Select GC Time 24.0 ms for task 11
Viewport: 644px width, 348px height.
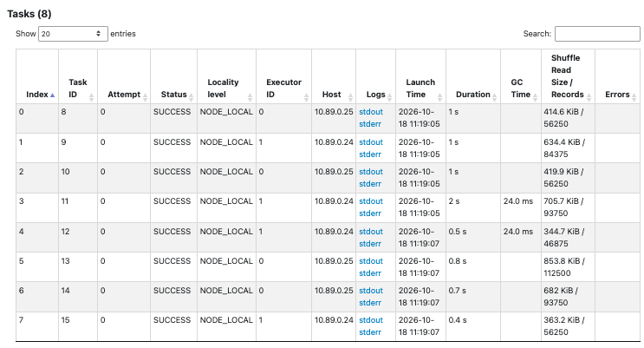(x=521, y=207)
